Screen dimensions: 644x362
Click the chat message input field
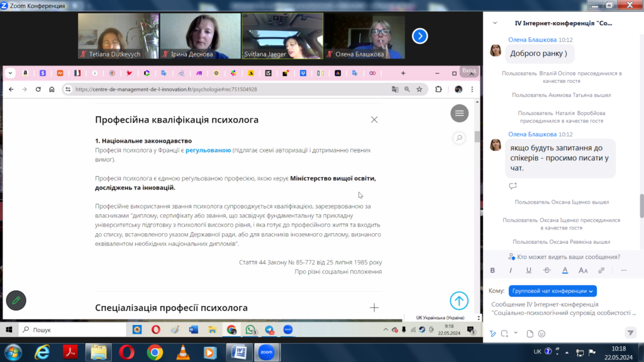pyautogui.click(x=563, y=308)
